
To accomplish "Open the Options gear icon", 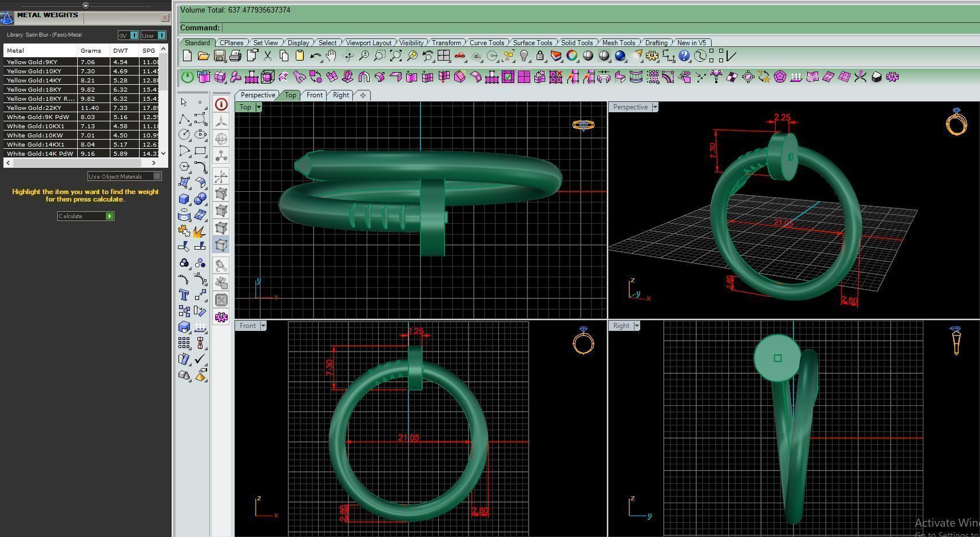I will tap(652, 56).
